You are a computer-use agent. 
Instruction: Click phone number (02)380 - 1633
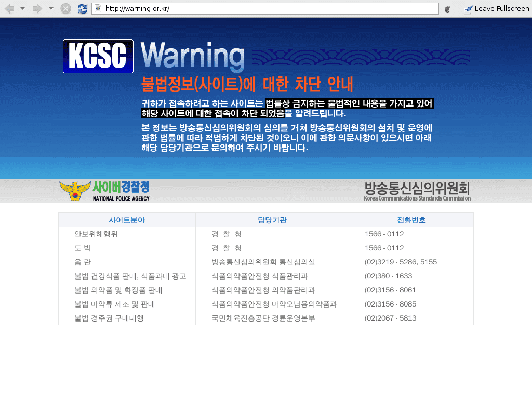(x=388, y=276)
